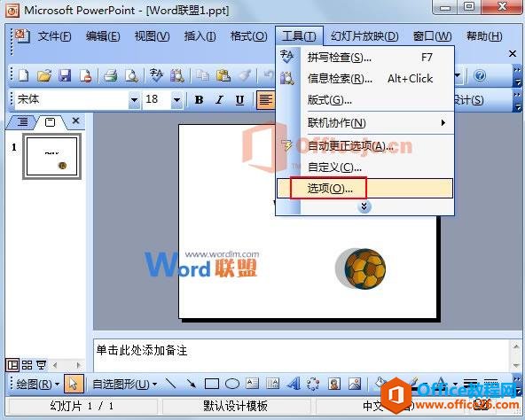
Task: Open the font size dropdown arrow
Action: click(x=176, y=100)
